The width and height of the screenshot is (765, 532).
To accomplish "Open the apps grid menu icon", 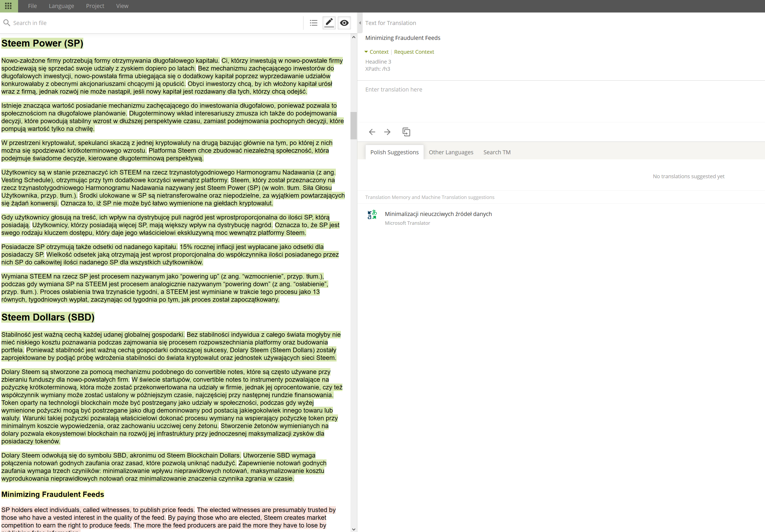I will [x=8, y=6].
